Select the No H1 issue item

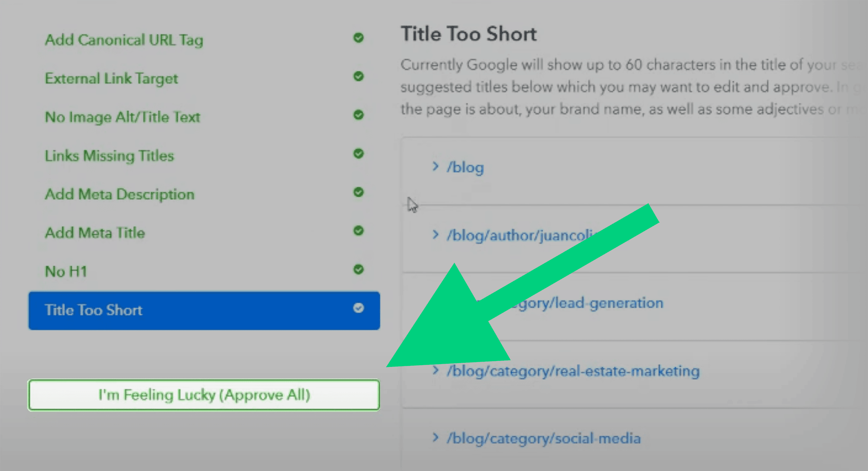[x=66, y=271]
